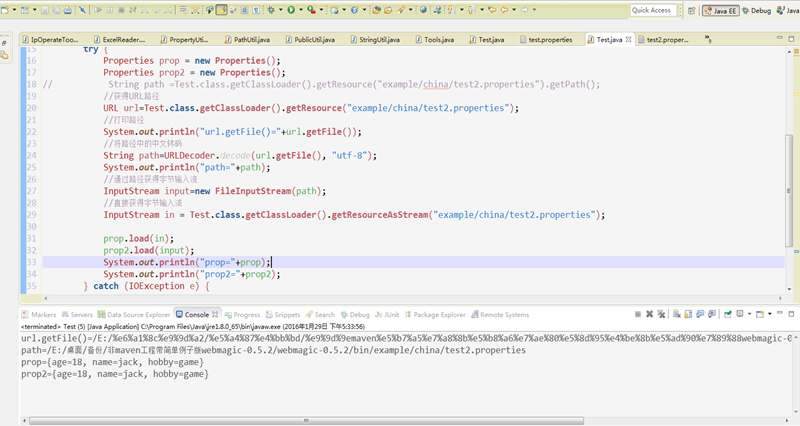Open the PathUtil.java editor tab
This screenshot has height=426, width=800.
pyautogui.click(x=247, y=39)
